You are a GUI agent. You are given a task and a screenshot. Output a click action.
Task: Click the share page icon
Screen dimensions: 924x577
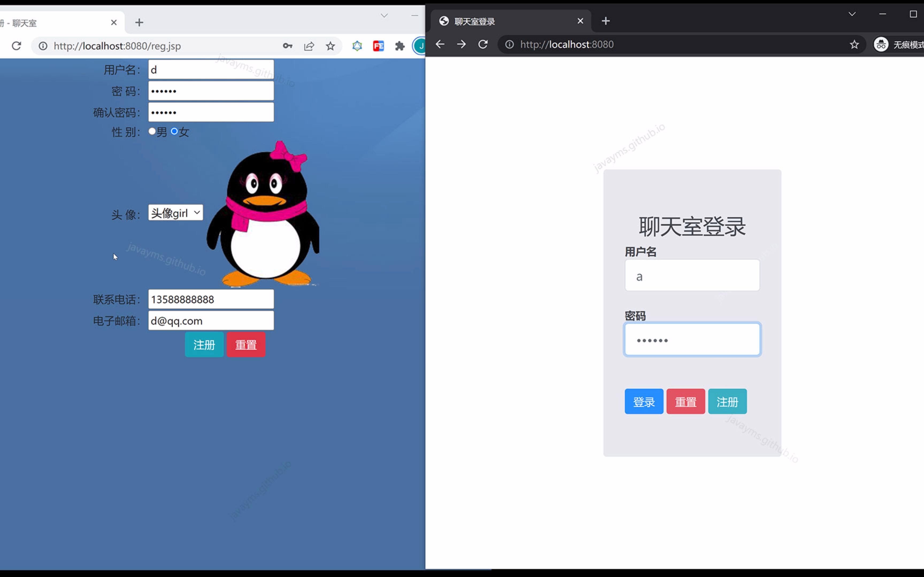(309, 46)
